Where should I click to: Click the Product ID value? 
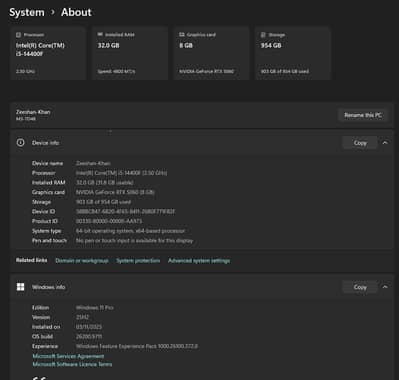pyautogui.click(x=109, y=221)
